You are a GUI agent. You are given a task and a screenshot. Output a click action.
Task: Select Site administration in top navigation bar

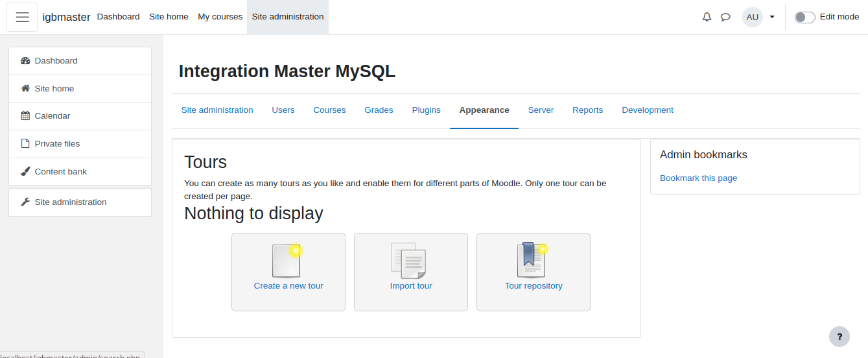[x=288, y=17]
